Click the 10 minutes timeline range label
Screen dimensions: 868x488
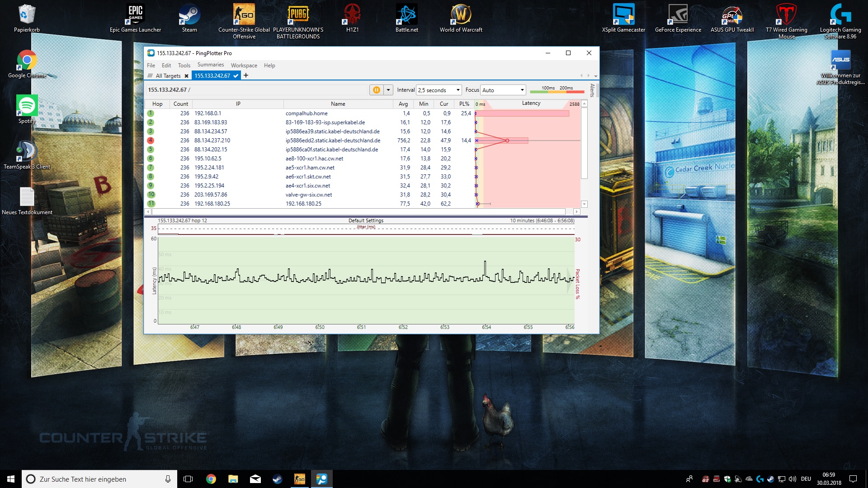[542, 221]
